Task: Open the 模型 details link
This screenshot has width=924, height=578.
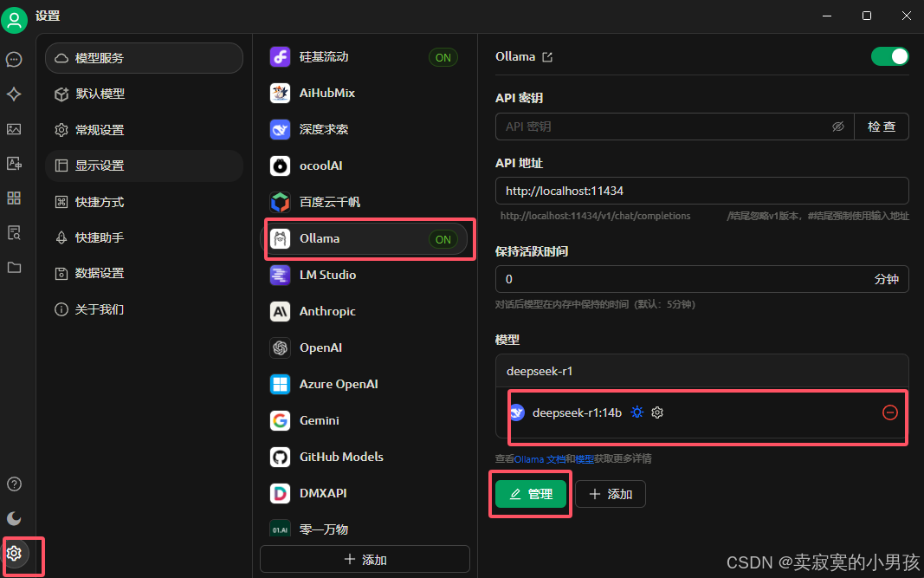Action: (585, 459)
